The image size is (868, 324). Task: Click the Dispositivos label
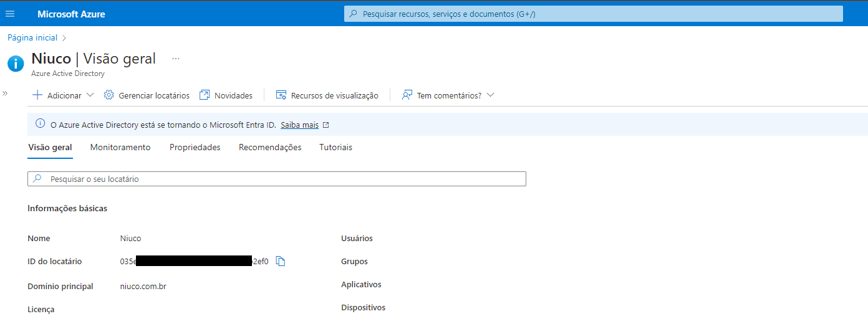[363, 308]
